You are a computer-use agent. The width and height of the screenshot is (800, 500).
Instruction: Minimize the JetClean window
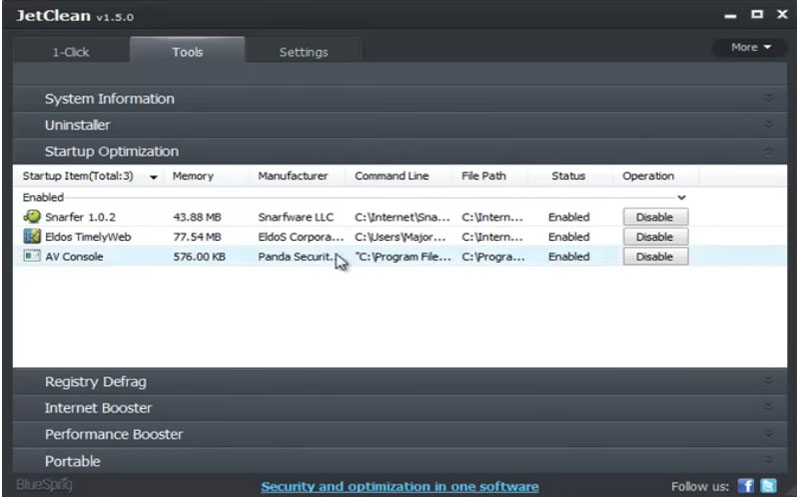click(x=730, y=16)
